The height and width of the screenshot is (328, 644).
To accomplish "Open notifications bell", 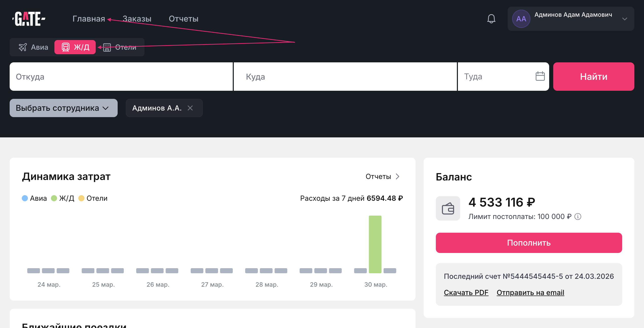I will 491,19.
